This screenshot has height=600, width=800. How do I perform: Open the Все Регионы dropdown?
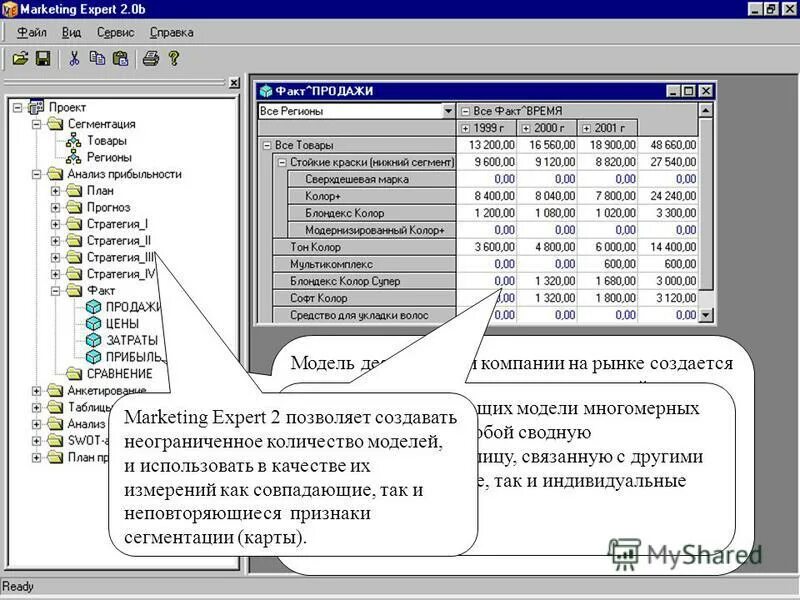pyautogui.click(x=448, y=111)
